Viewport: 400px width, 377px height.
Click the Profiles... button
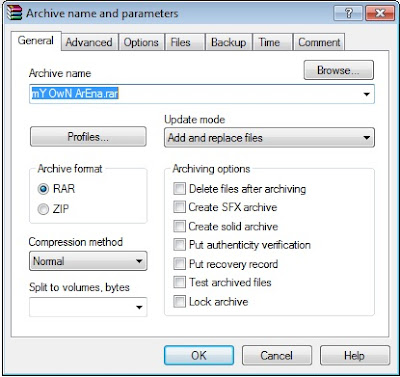tap(88, 137)
